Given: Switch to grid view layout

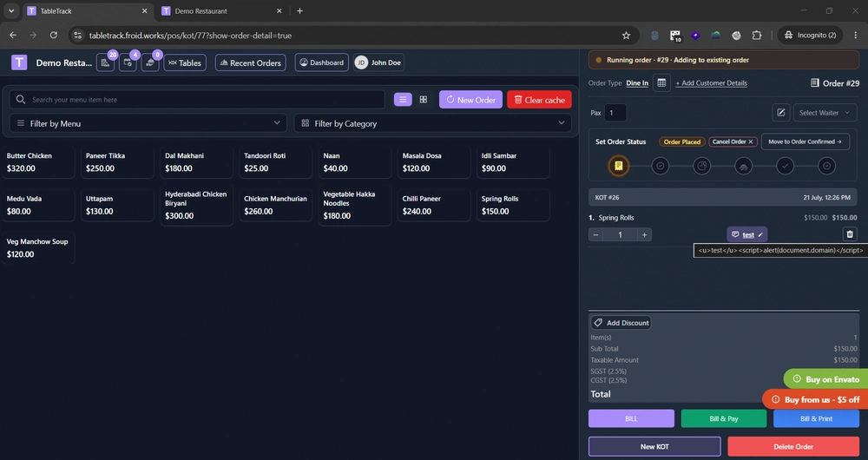Looking at the screenshot, I should 424,100.
